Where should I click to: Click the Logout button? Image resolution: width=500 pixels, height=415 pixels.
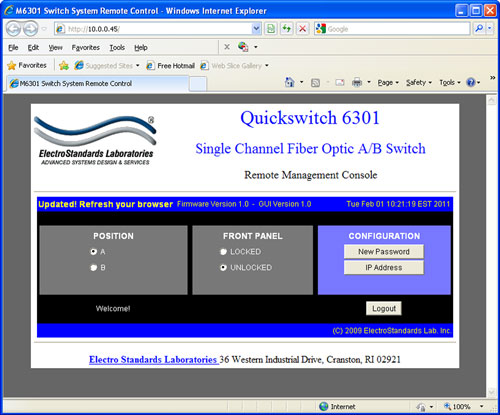pyautogui.click(x=384, y=309)
